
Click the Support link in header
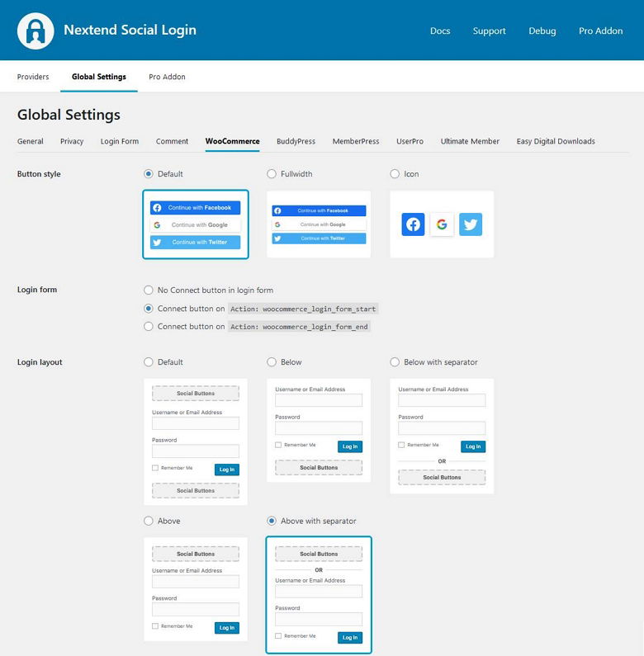click(489, 31)
